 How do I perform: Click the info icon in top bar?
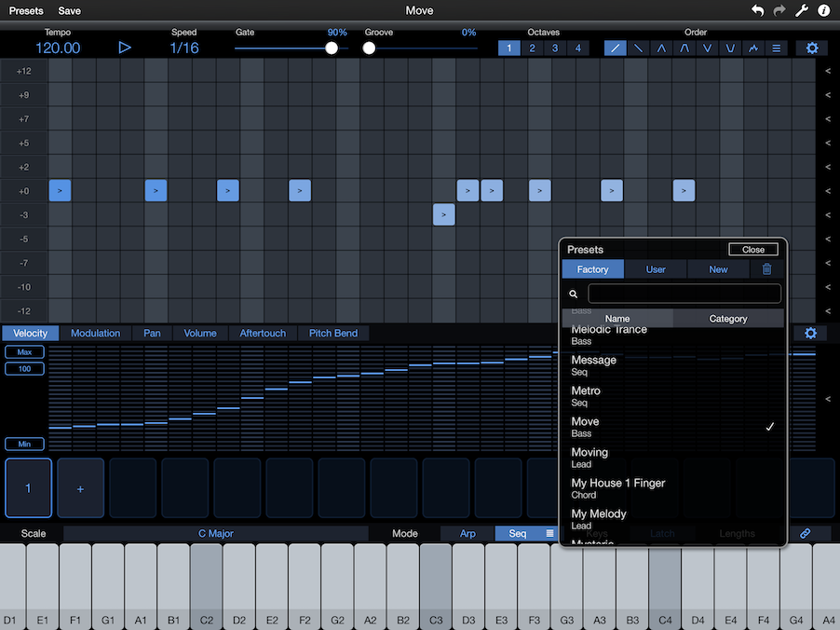click(x=824, y=11)
